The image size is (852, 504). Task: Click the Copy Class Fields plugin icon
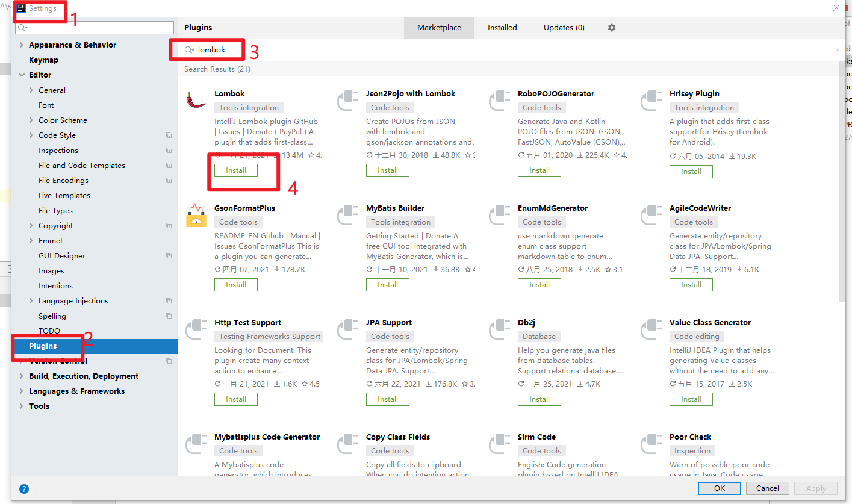pyautogui.click(x=348, y=443)
